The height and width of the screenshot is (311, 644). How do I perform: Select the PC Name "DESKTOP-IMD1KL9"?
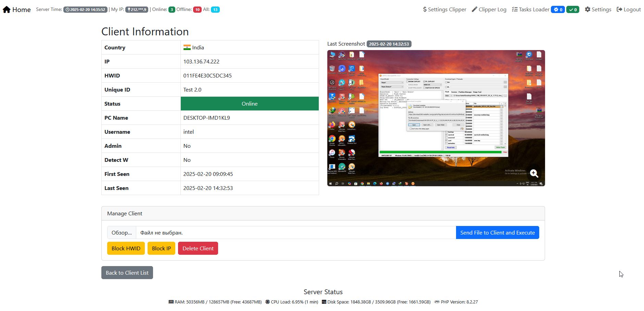[206, 118]
